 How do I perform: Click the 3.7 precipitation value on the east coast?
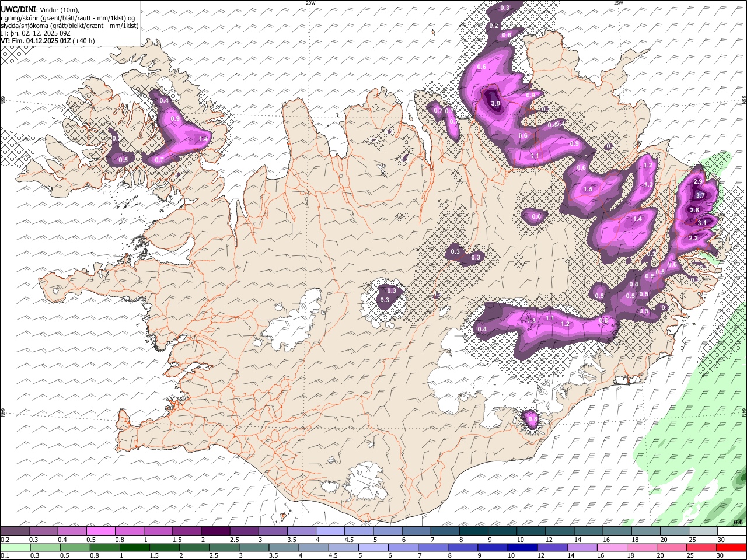point(701,195)
